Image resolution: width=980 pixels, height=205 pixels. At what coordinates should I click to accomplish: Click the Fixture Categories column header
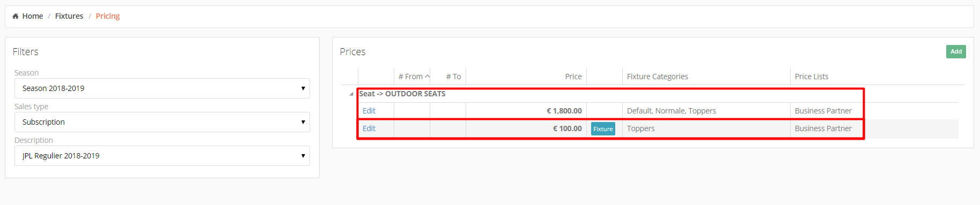(x=658, y=77)
